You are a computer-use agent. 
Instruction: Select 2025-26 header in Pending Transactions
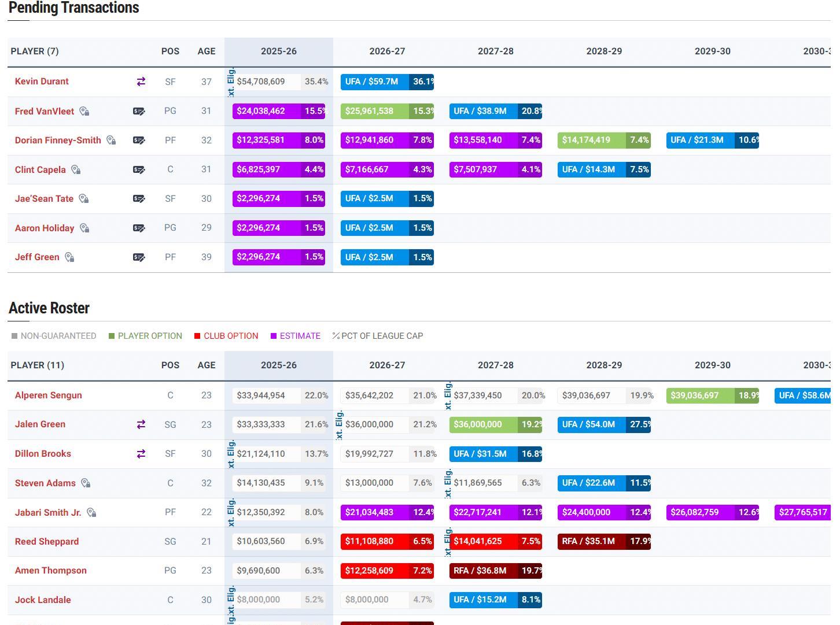pyautogui.click(x=279, y=51)
